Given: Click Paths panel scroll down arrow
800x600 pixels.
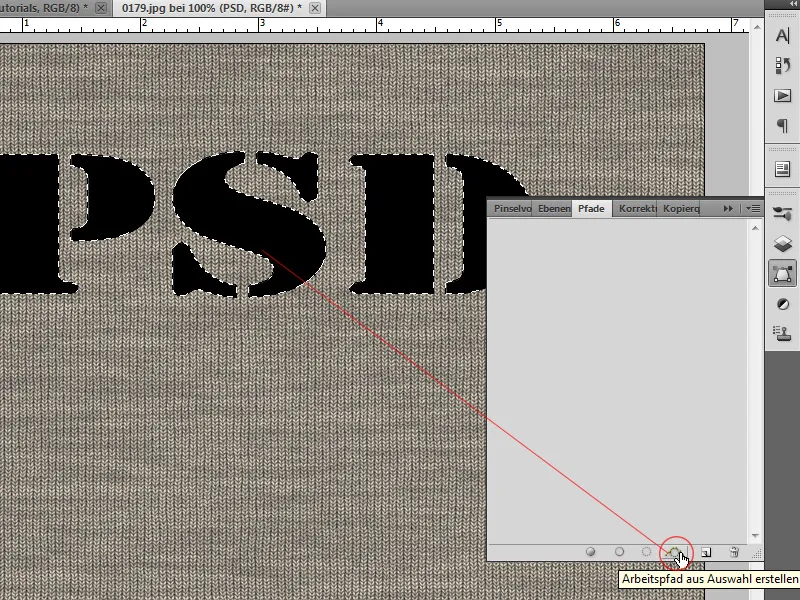Looking at the screenshot, I should pos(755,536).
